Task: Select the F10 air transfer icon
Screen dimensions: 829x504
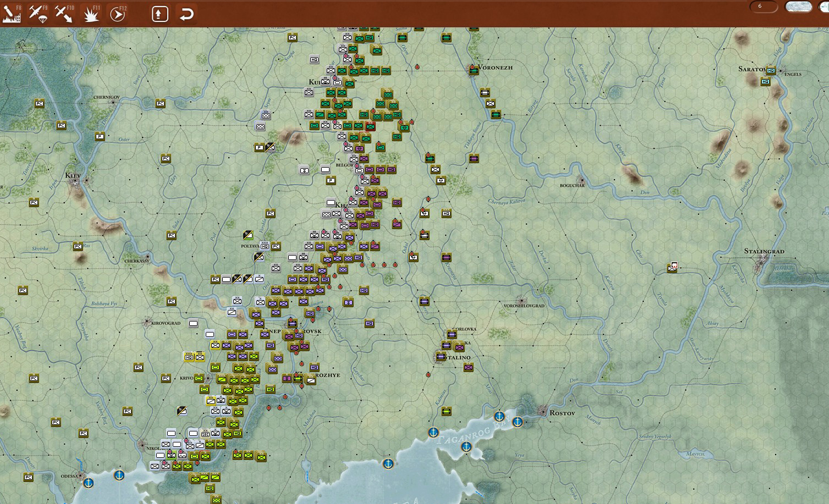Action: tap(64, 14)
